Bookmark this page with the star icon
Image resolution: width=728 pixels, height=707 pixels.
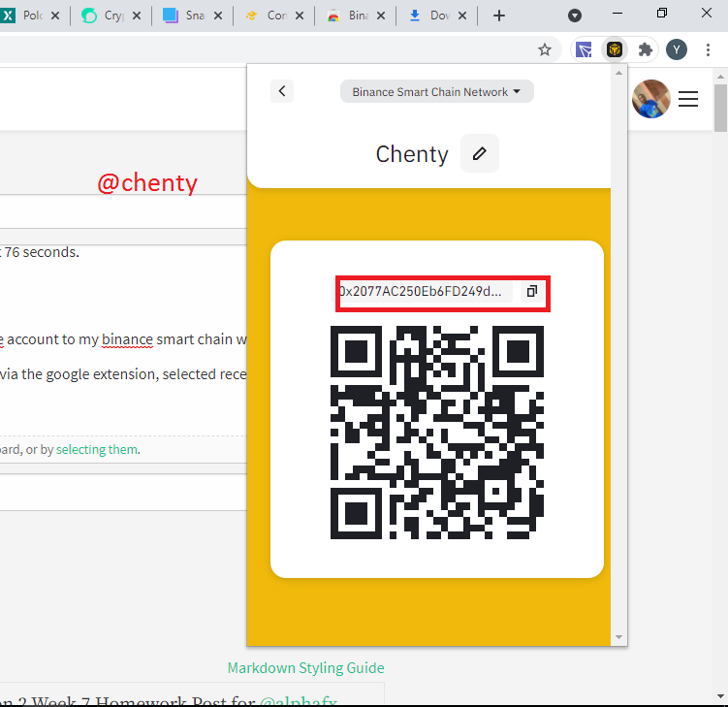(545, 49)
